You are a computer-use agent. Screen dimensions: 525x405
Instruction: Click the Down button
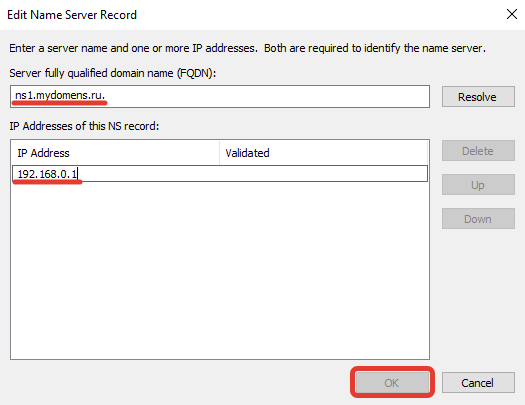point(478,219)
